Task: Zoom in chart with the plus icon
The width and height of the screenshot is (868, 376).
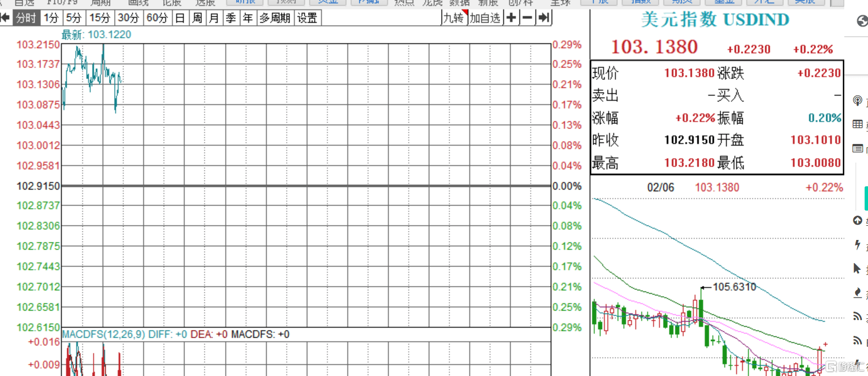Action: [x=511, y=18]
